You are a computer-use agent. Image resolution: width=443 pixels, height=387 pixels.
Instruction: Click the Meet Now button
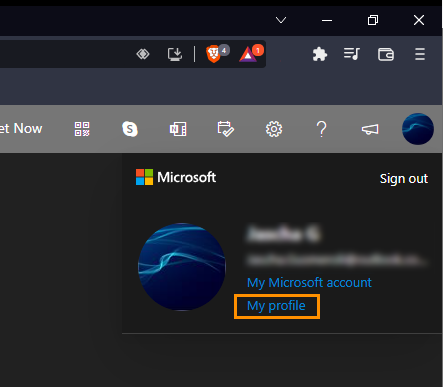pyautogui.click(x=21, y=129)
